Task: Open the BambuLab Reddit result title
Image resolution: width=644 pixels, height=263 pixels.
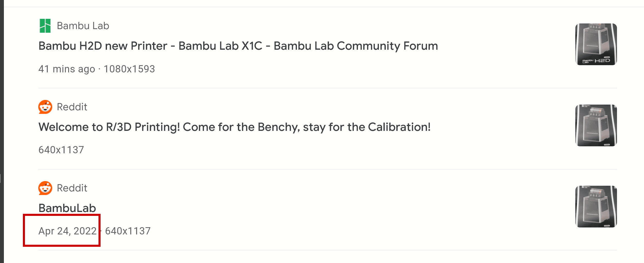Action: (x=67, y=208)
